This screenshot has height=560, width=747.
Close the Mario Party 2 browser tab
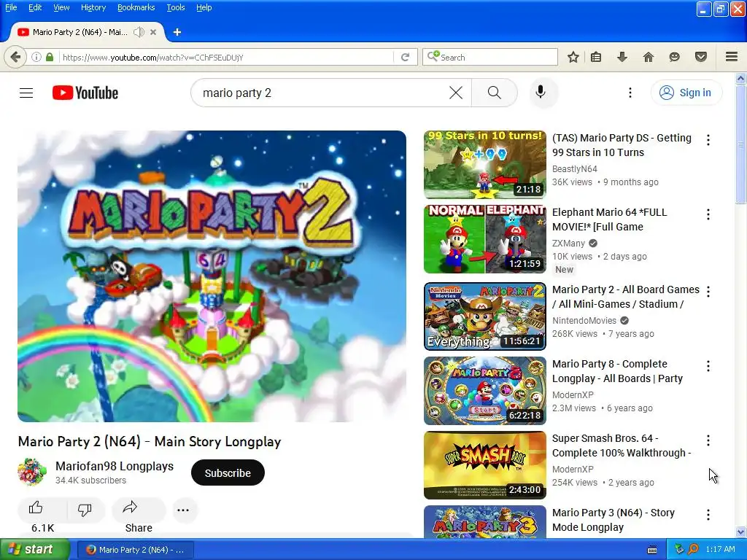(153, 32)
